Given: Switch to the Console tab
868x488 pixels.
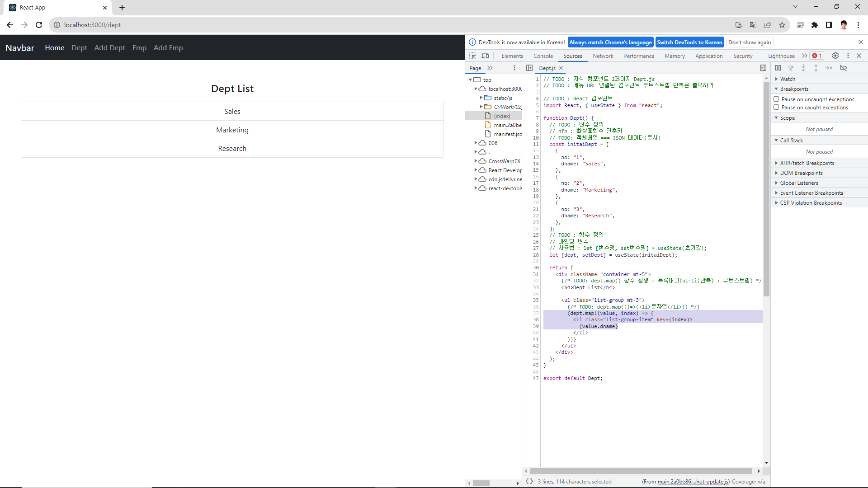Looking at the screenshot, I should coord(543,56).
